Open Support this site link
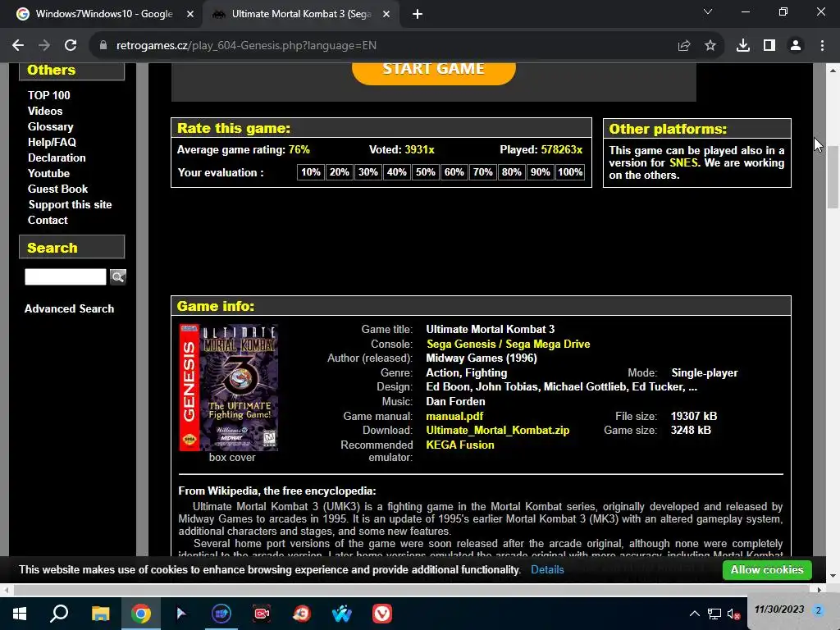Screen dimensions: 840x630 [x=71, y=204]
